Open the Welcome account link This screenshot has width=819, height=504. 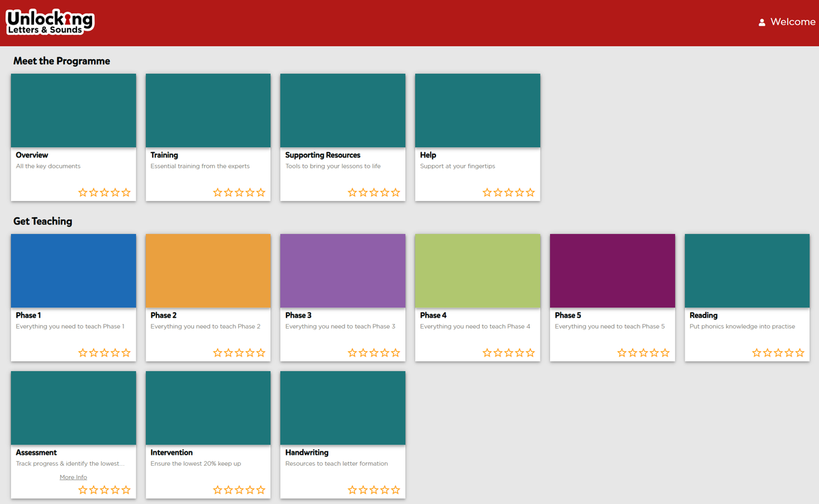[792, 22]
